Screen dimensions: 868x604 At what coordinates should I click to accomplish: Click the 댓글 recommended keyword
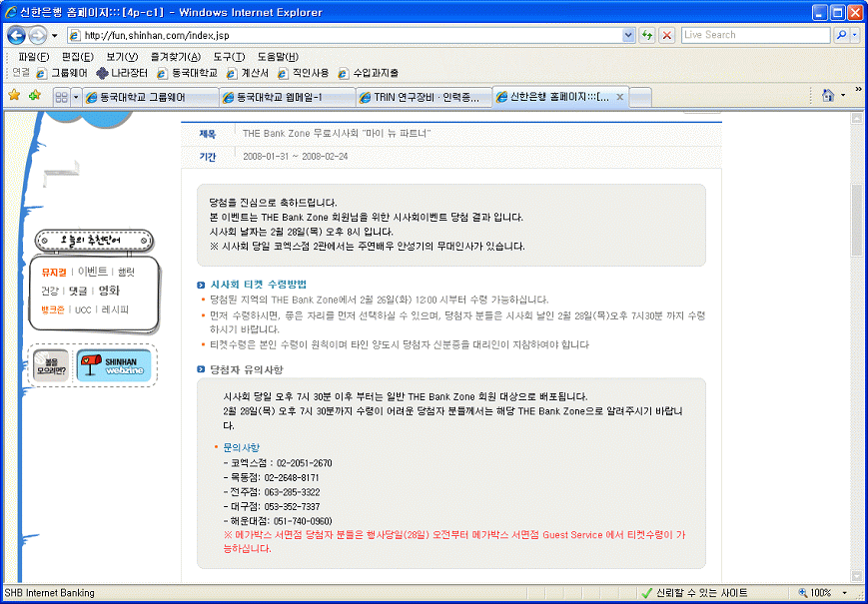click(x=78, y=291)
